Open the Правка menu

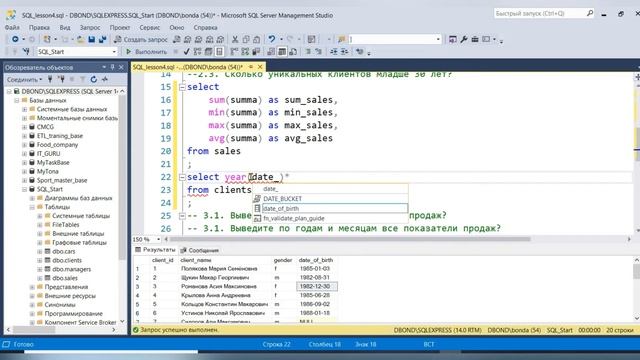pos(39,27)
